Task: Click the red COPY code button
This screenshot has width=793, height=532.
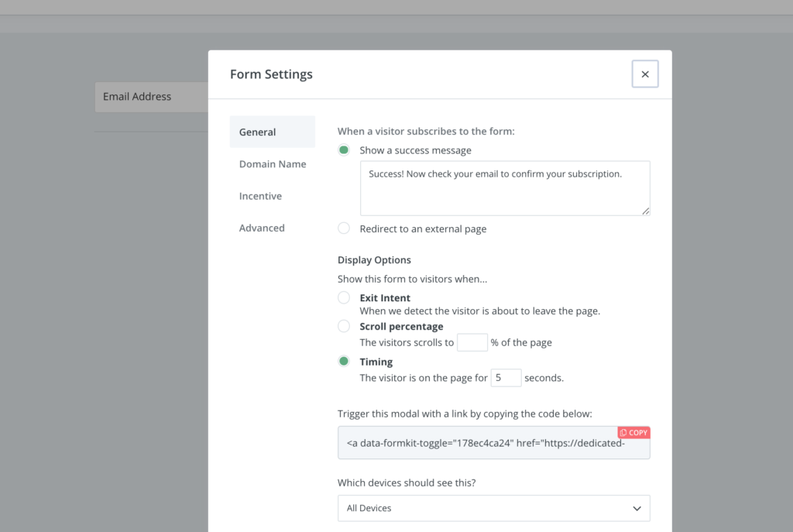Action: coord(633,433)
